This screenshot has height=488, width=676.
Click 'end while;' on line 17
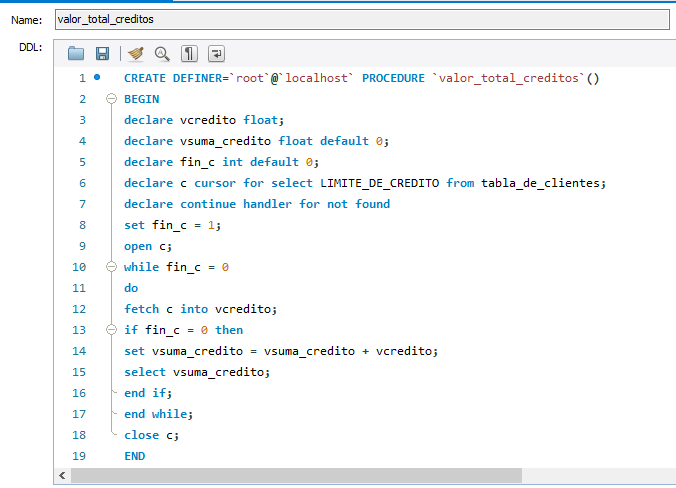click(x=158, y=414)
